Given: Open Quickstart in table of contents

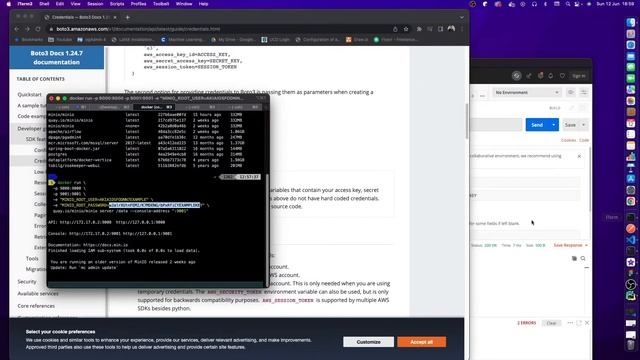Looking at the screenshot, I should click(29, 94).
